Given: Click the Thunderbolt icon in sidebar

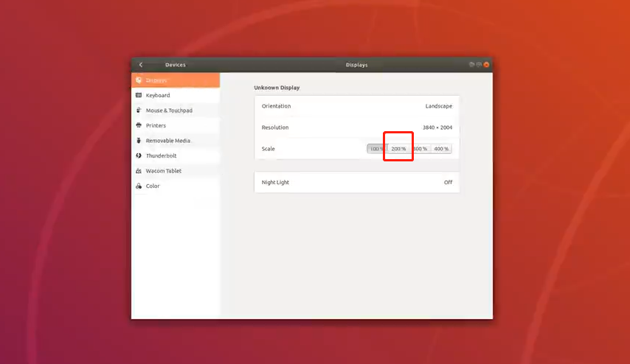Looking at the screenshot, I should 139,155.
